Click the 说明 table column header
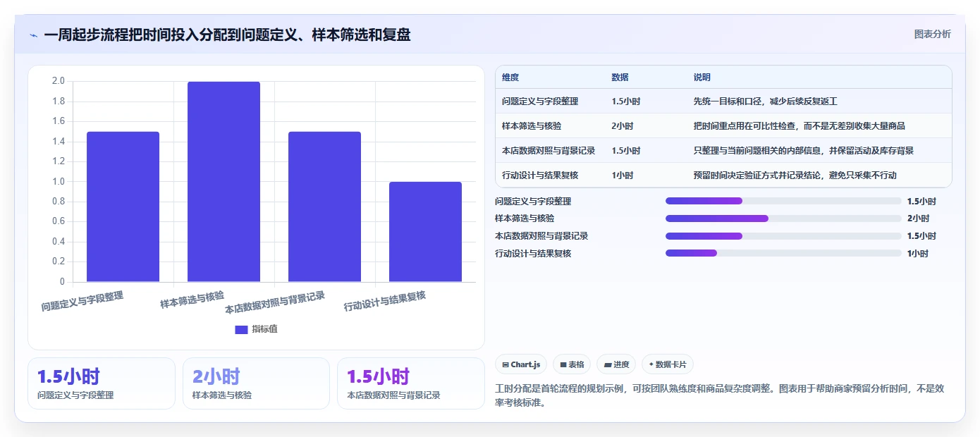This screenshot has height=437, width=980. coord(702,78)
